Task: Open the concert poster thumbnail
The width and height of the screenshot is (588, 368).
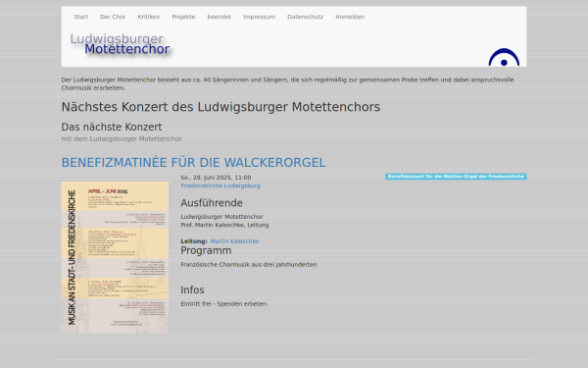Action: click(x=115, y=257)
